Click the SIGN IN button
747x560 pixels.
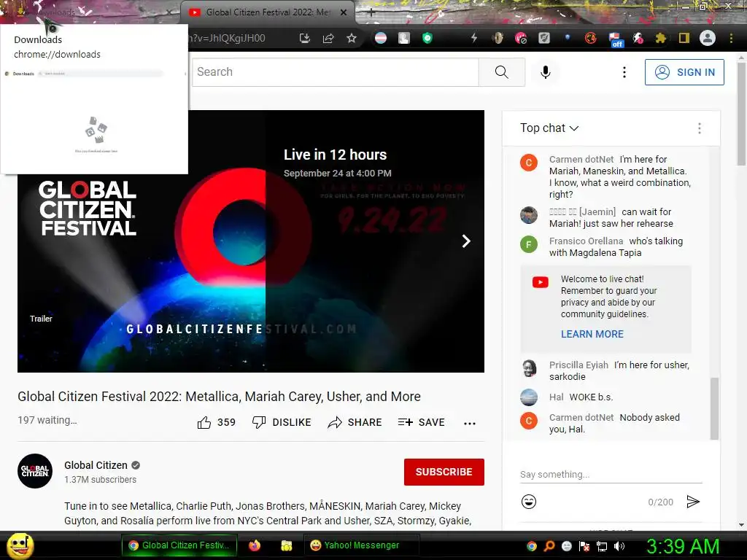(x=684, y=72)
